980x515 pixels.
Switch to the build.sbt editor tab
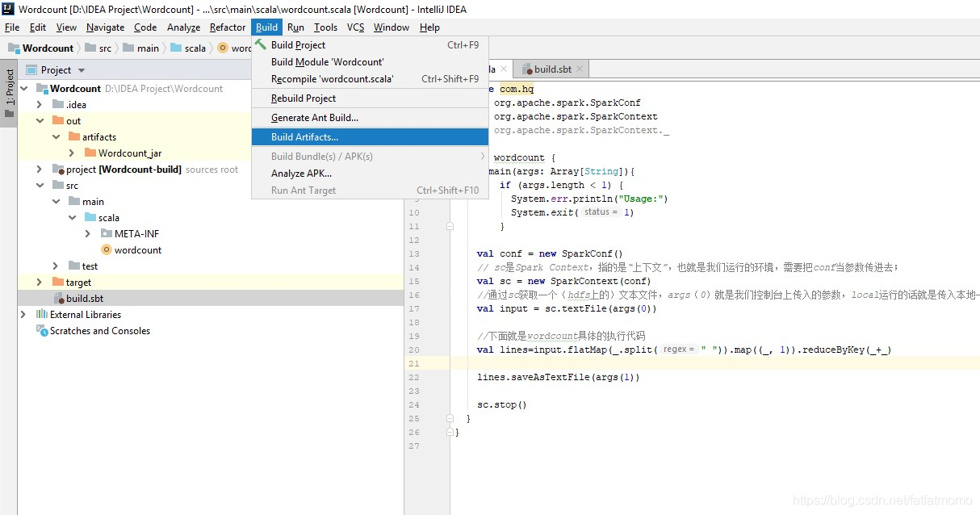tap(551, 69)
